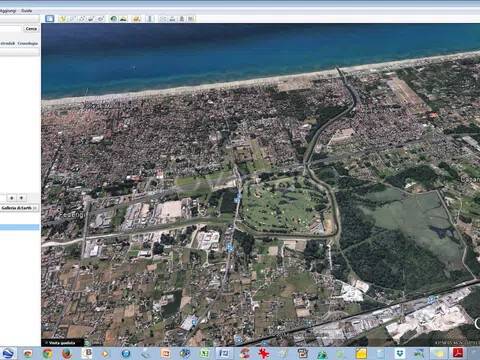
Task: Open Galleria di Earth
Action: tap(18, 208)
